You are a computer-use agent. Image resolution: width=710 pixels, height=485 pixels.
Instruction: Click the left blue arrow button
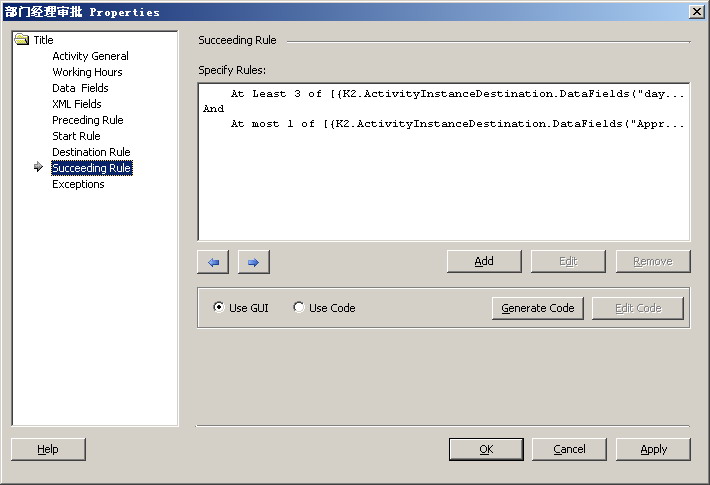[x=213, y=262]
